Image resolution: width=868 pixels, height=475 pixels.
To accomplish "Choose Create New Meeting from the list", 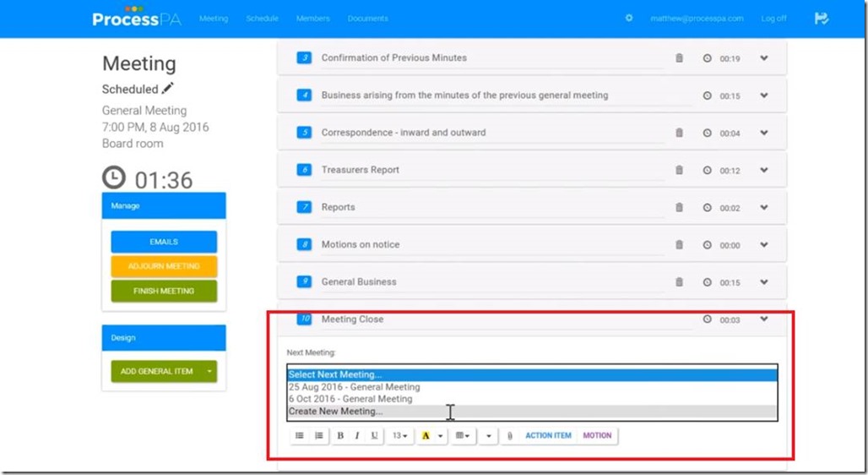I will 336,412.
